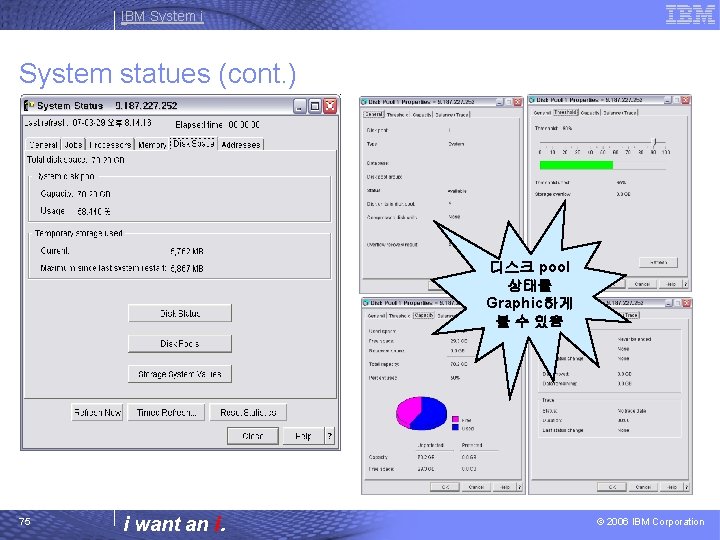Open the General tab in System Status
Screen dimensions: 720x540
pos(43,145)
